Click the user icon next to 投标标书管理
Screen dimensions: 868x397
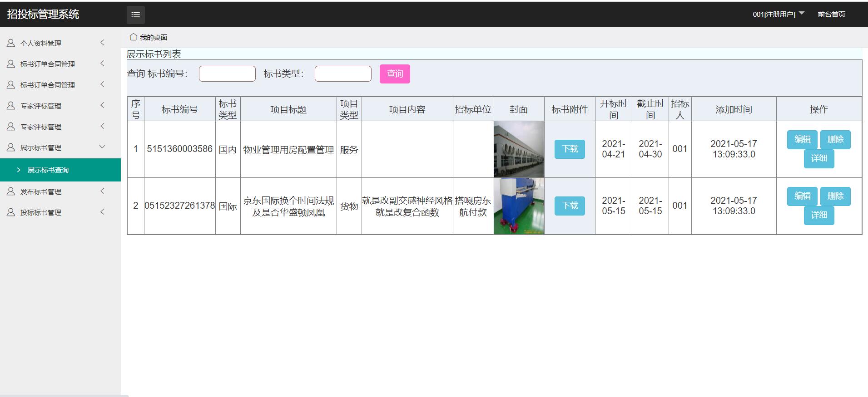tap(11, 212)
